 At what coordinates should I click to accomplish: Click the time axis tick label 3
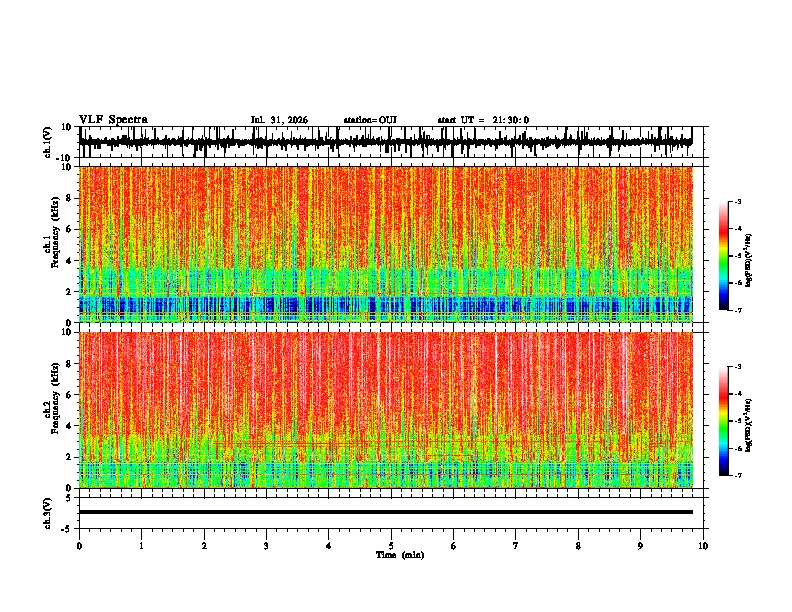point(266,546)
